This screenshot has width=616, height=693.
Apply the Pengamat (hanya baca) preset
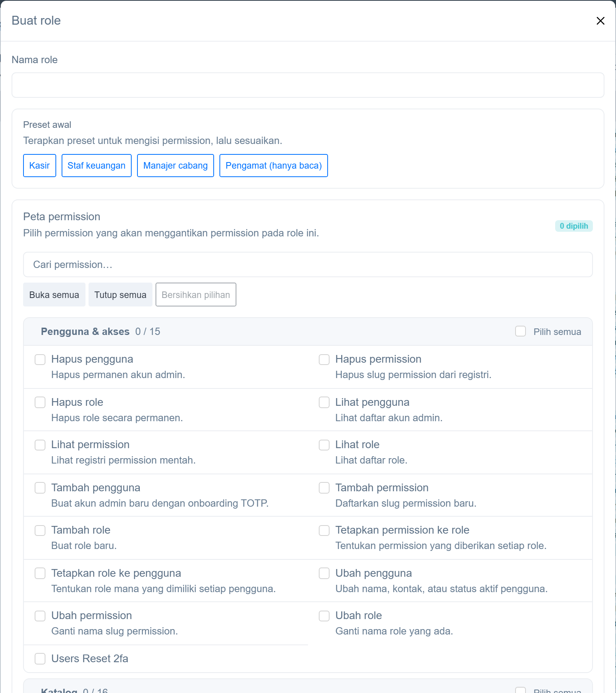click(274, 166)
